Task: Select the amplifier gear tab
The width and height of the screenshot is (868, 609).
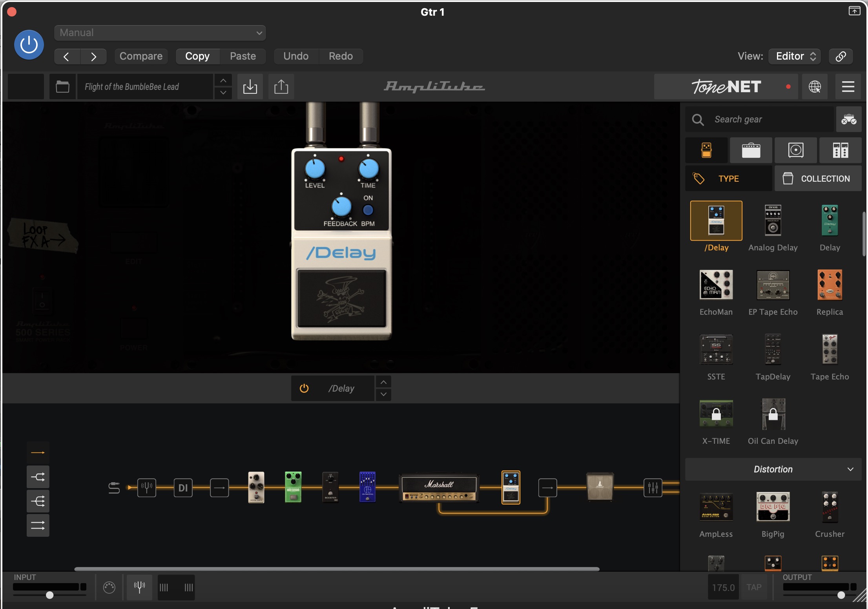Action: pyautogui.click(x=751, y=150)
